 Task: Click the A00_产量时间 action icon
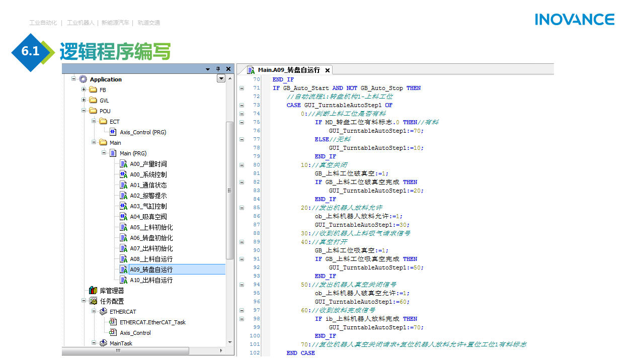pos(123,163)
